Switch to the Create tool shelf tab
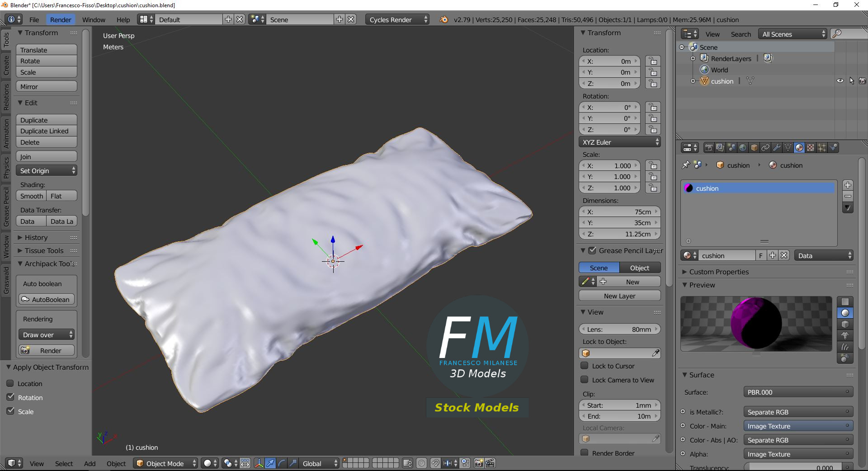This screenshot has width=868, height=471. point(6,65)
